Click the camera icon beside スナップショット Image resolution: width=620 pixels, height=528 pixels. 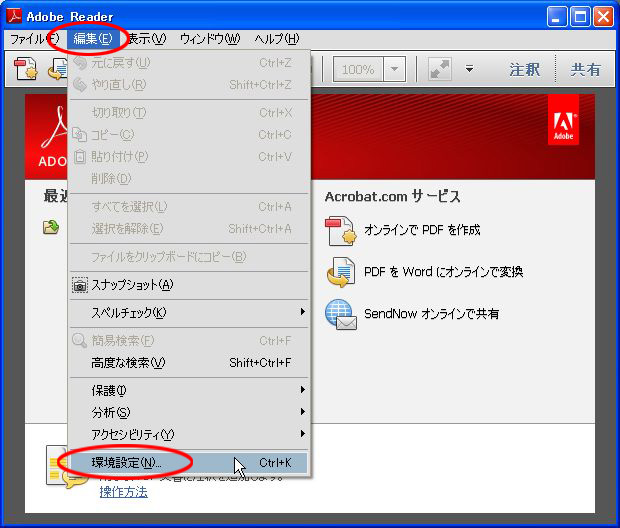79,285
